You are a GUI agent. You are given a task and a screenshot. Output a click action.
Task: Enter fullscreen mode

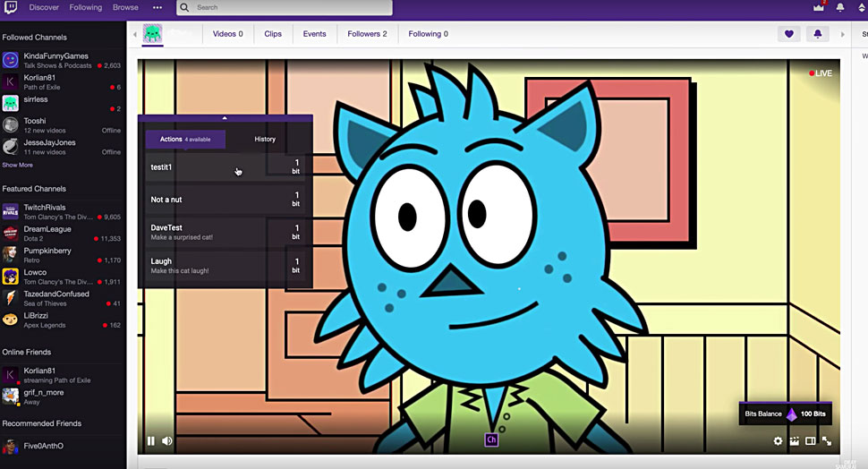pos(827,440)
